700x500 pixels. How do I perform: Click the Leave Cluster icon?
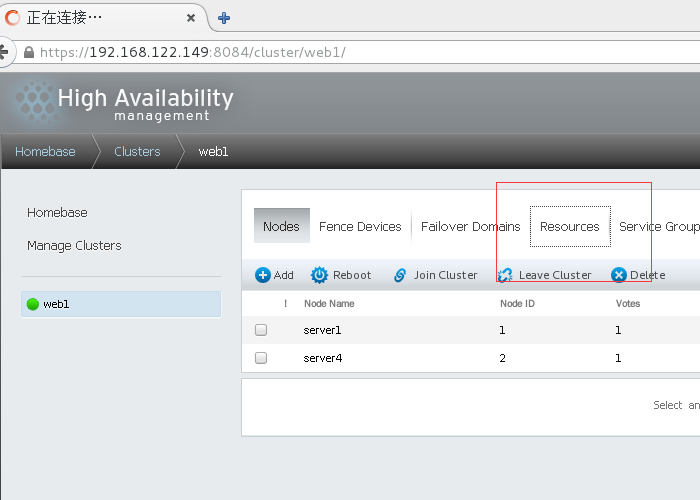pos(505,275)
